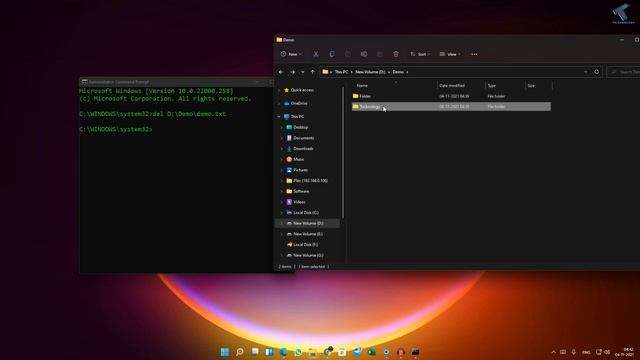Open Command Prompt taskbar icon

tap(416, 352)
